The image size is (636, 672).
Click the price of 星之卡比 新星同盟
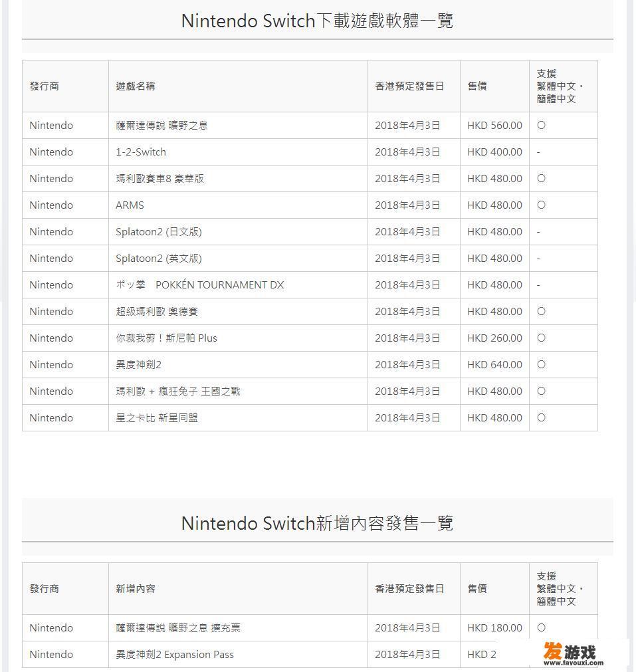[x=494, y=417]
